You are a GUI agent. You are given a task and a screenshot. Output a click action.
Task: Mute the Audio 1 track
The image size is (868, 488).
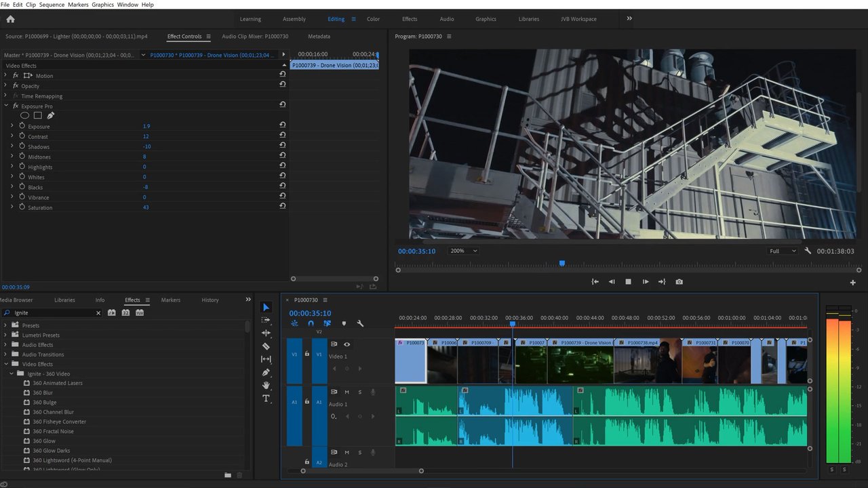[347, 392]
